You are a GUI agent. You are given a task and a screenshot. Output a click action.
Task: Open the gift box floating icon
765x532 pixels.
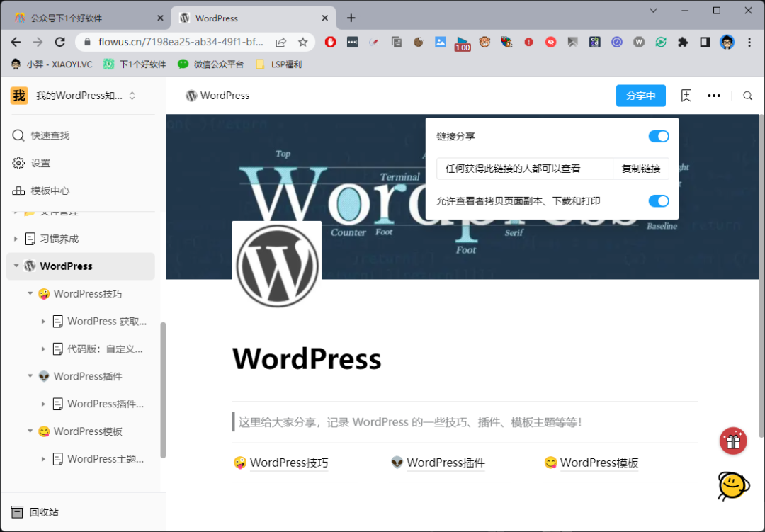pos(733,441)
